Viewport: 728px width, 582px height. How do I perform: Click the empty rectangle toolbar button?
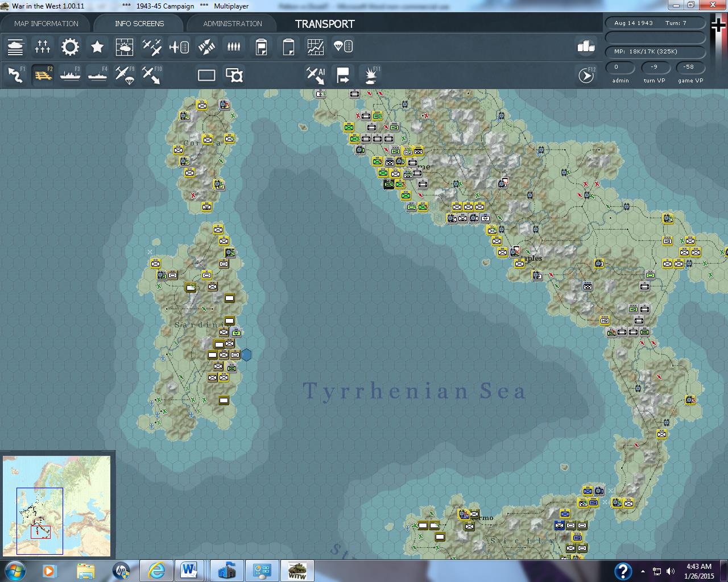(206, 75)
